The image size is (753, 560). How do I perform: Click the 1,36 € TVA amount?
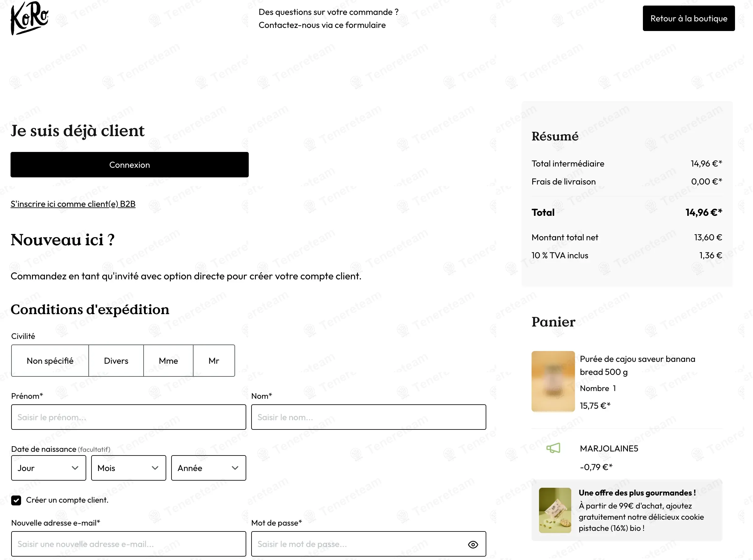(x=711, y=255)
